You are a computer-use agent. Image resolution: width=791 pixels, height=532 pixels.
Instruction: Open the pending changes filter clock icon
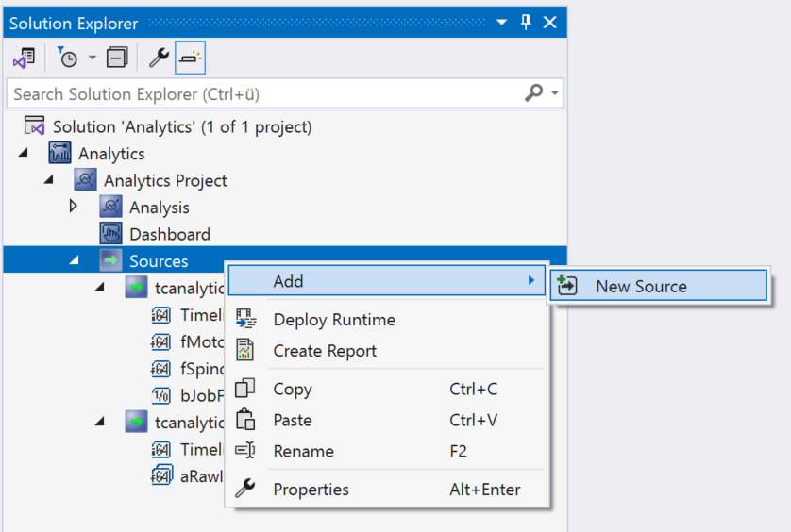tap(67, 58)
